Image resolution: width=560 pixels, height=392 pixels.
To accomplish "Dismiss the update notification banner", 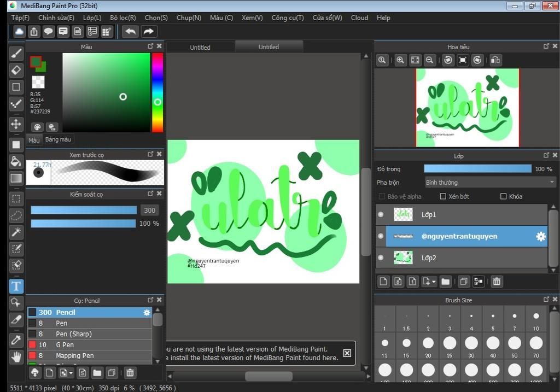I will pos(347,353).
